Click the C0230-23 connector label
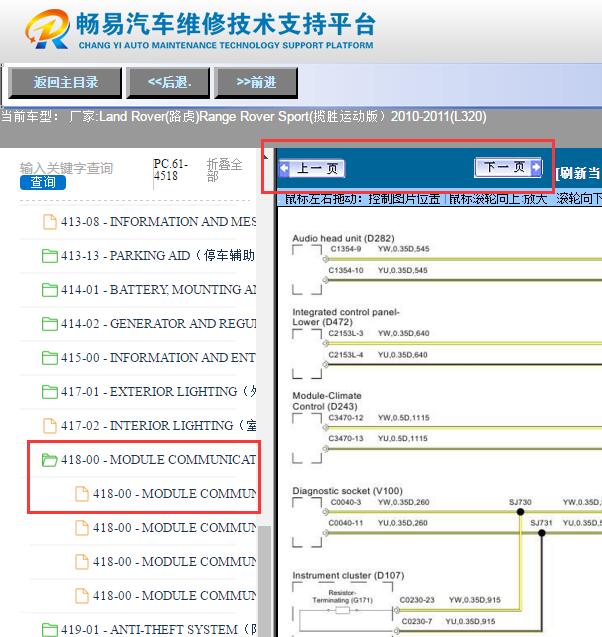This screenshot has height=637, width=602. pos(417,600)
